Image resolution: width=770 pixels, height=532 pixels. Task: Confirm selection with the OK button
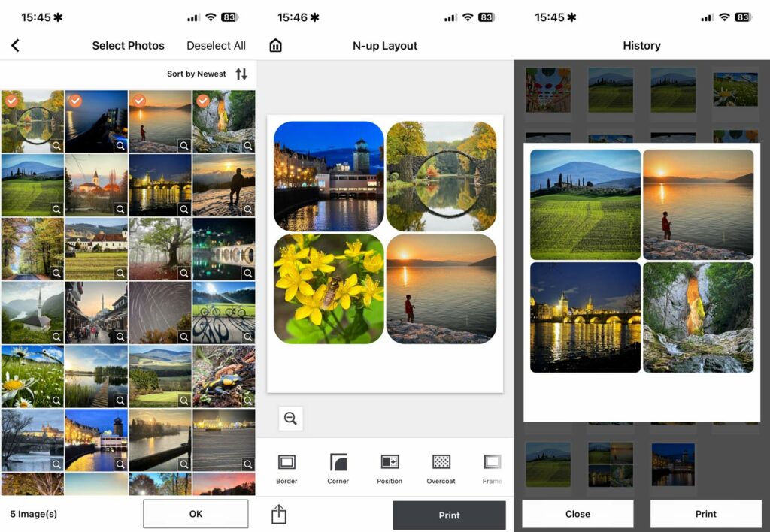tap(196, 514)
